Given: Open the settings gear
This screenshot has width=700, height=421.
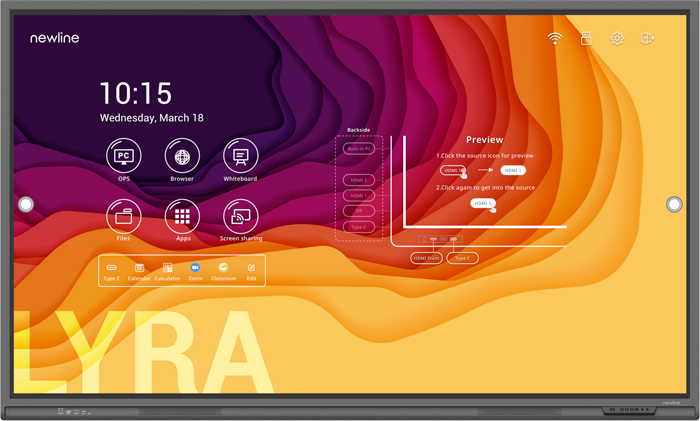Looking at the screenshot, I should click(617, 39).
